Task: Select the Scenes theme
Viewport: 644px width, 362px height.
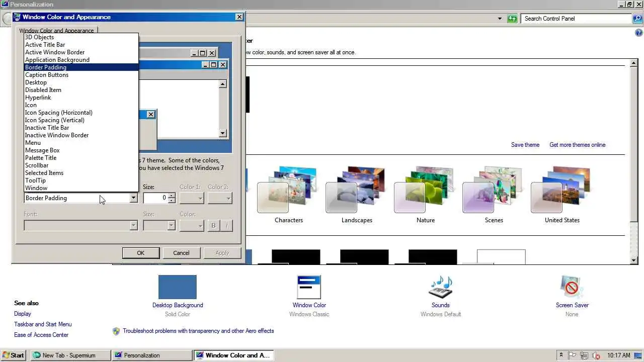Action: click(494, 195)
